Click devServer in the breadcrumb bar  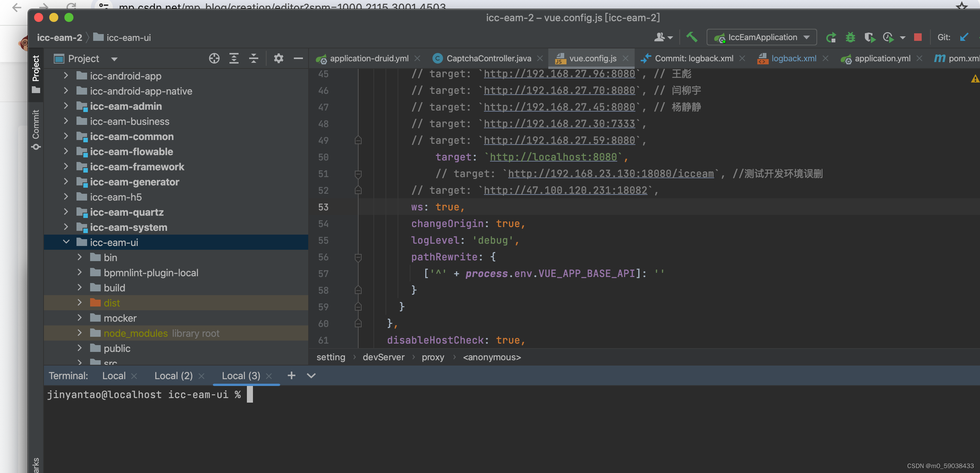pyautogui.click(x=384, y=357)
